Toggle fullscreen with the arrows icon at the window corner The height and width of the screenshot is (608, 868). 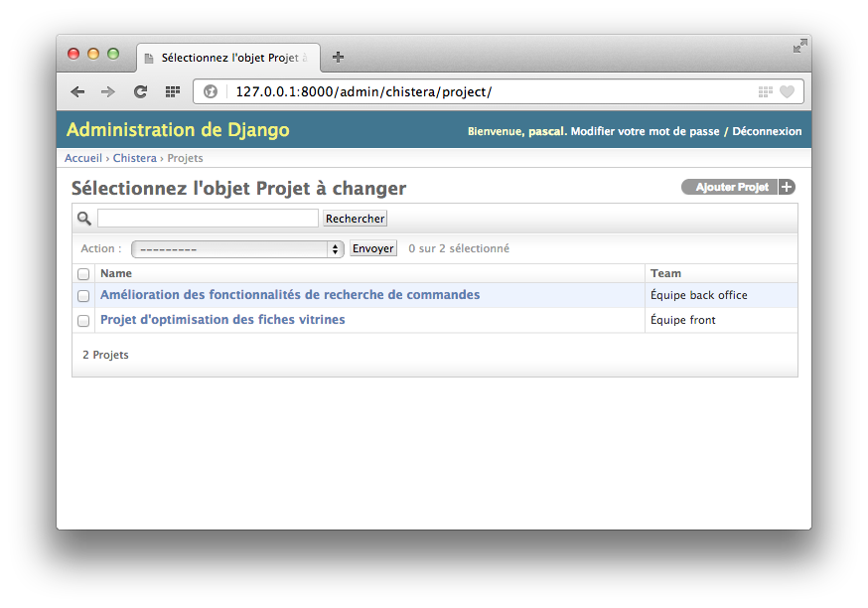tap(799, 46)
